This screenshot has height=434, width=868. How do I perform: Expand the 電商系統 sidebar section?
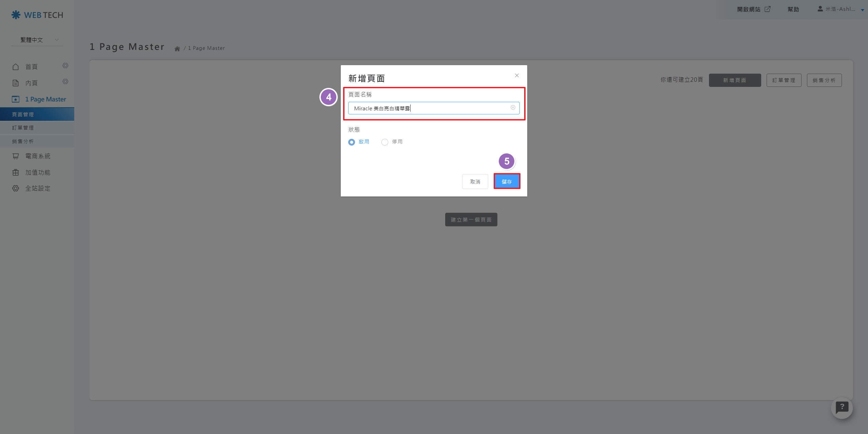(37, 156)
